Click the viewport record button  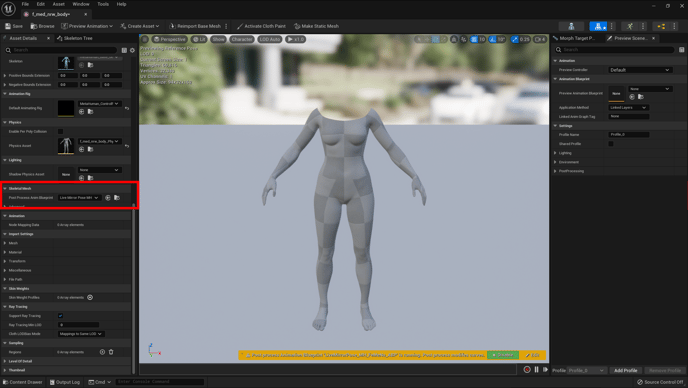tap(527, 370)
